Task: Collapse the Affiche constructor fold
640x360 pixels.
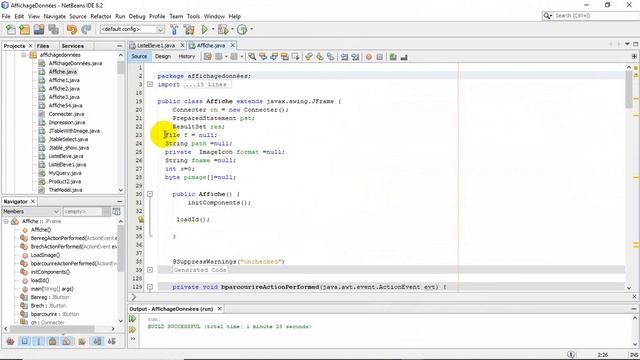Action: point(150,194)
